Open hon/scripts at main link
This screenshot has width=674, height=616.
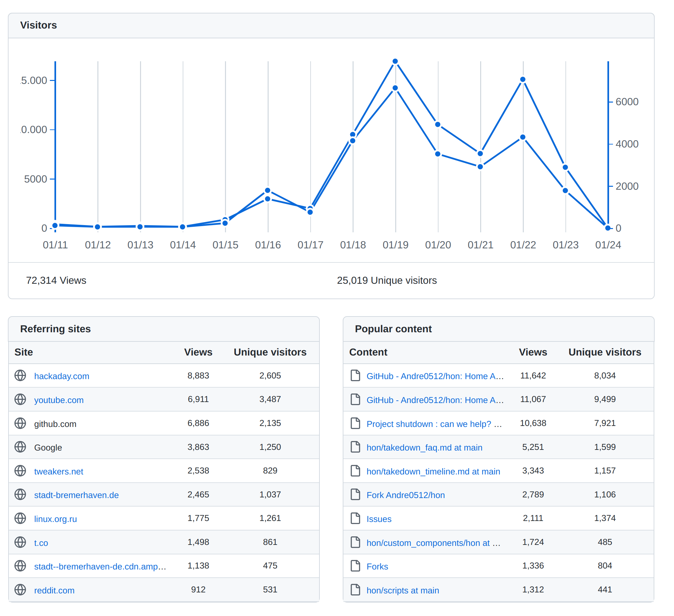pos(402,590)
